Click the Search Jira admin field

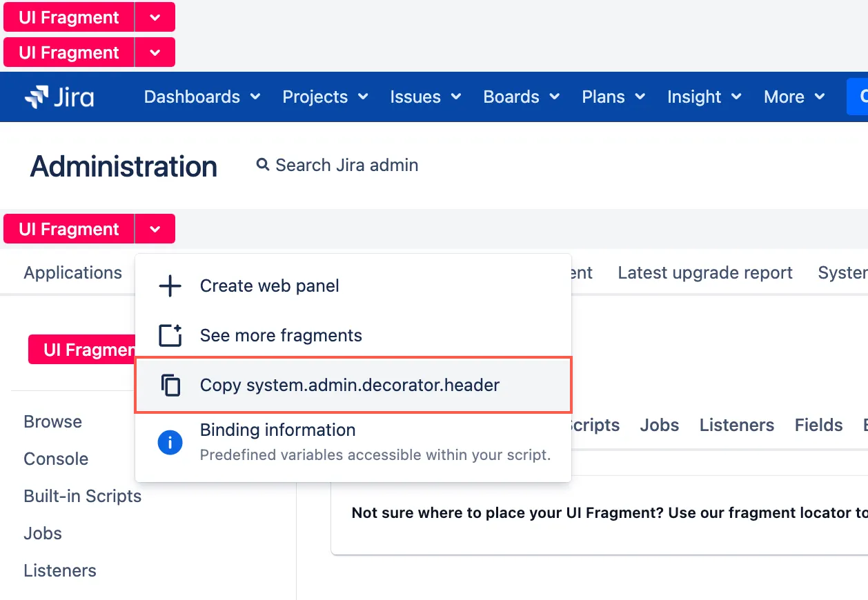(x=337, y=166)
